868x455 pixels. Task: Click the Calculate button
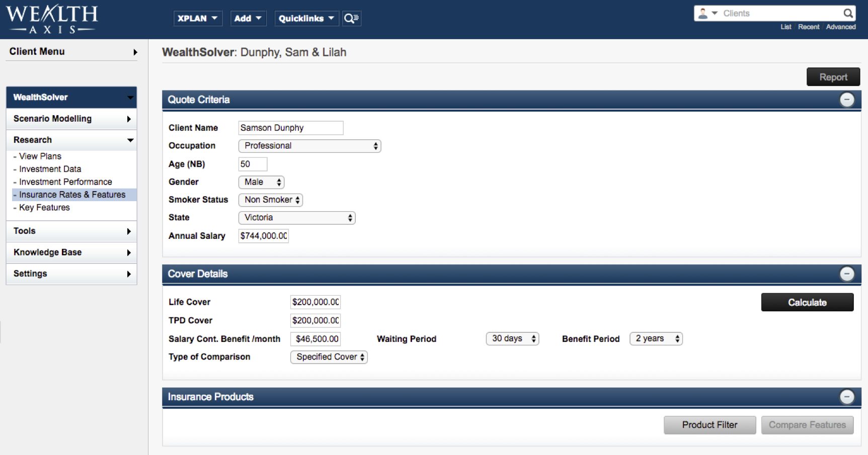(807, 302)
